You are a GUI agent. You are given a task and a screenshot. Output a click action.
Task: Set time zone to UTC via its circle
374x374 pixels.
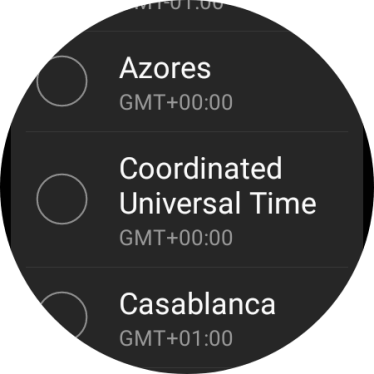tap(62, 199)
